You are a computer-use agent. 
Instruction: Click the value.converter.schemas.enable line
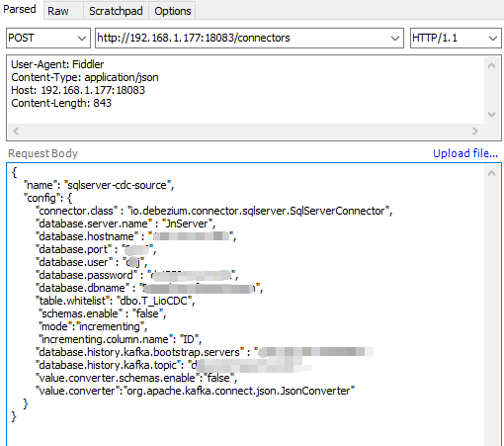[x=136, y=378]
